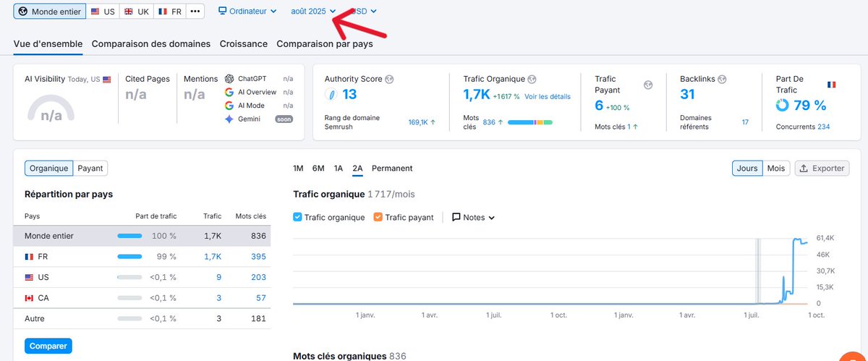Switch to the FR database
This screenshot has width=868, height=361.
tap(170, 12)
